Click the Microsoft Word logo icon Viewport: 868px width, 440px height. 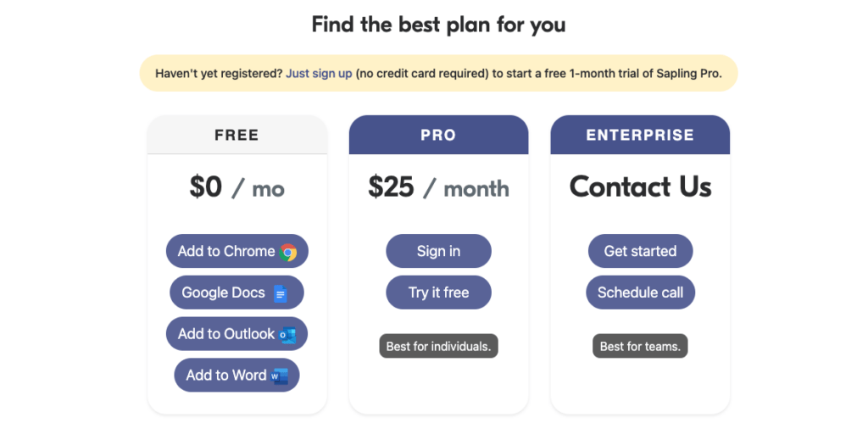click(x=280, y=376)
